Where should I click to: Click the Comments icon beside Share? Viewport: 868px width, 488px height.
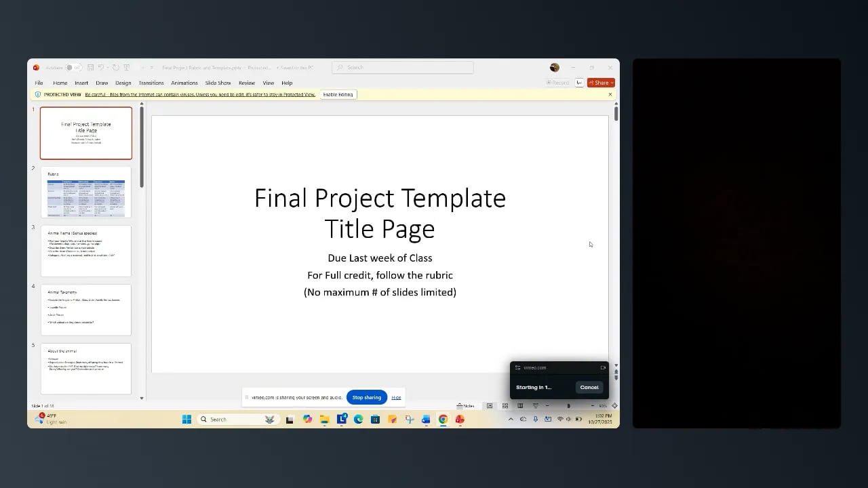click(x=579, y=83)
